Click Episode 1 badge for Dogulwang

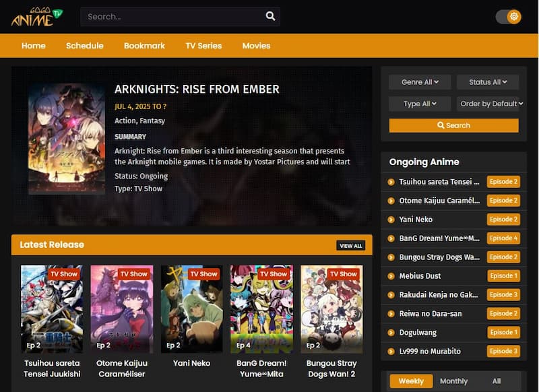pos(503,333)
